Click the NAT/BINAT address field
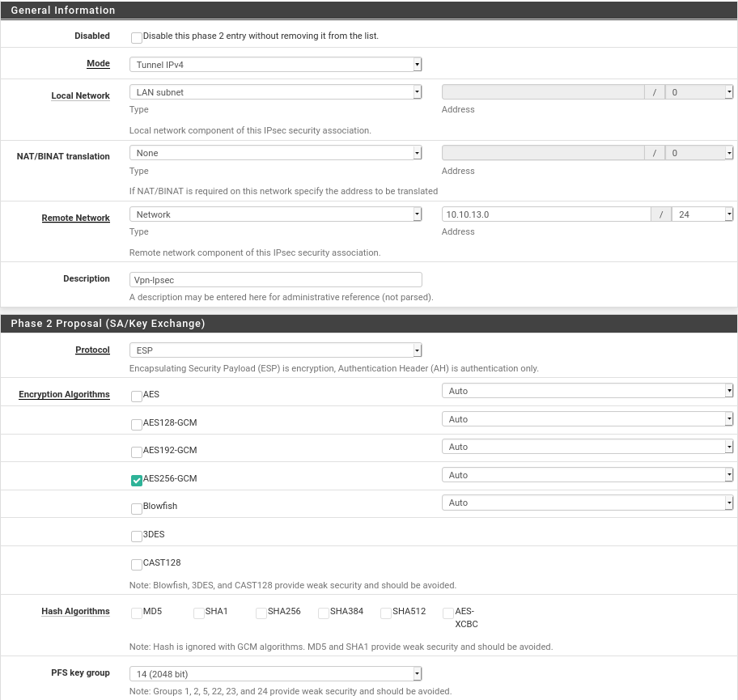This screenshot has width=738, height=700. (x=543, y=153)
